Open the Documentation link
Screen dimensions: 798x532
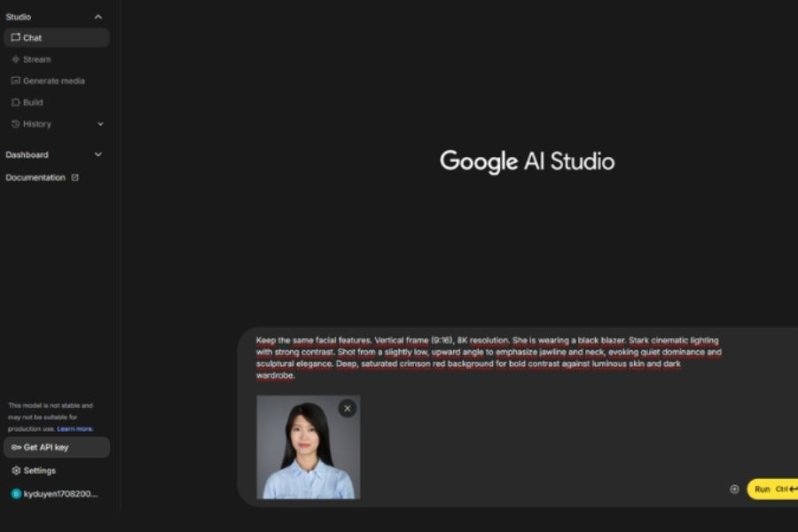(x=35, y=177)
